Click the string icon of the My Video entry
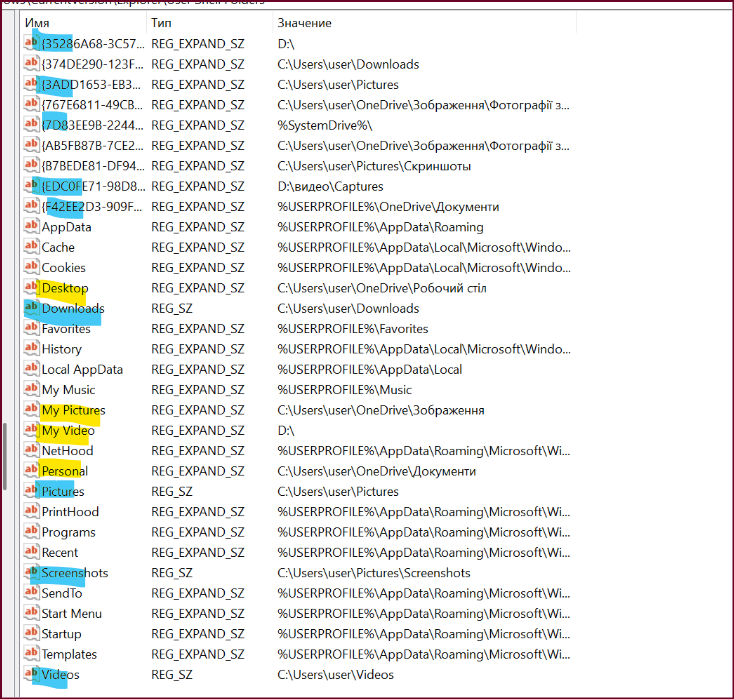Screen dimensions: 734x699 31,430
